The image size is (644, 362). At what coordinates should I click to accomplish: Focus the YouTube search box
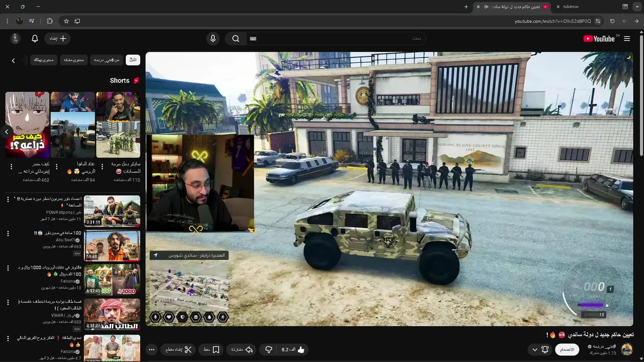(337, 39)
